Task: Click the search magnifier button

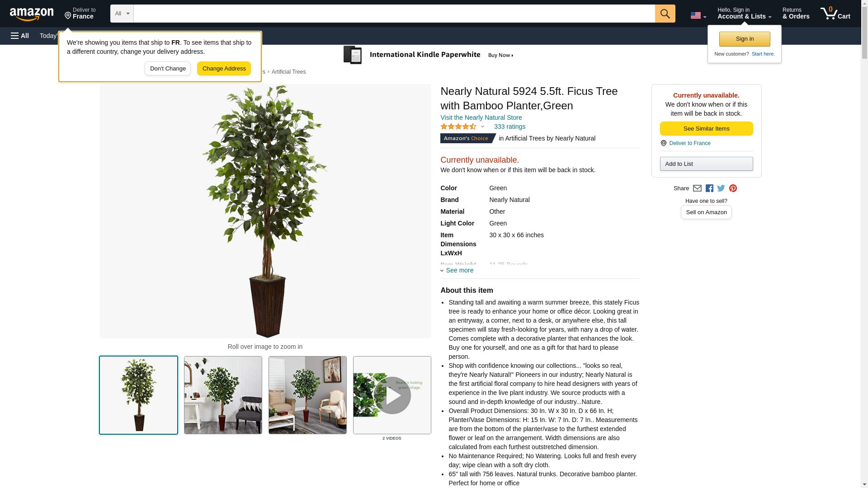Action: 665,14
